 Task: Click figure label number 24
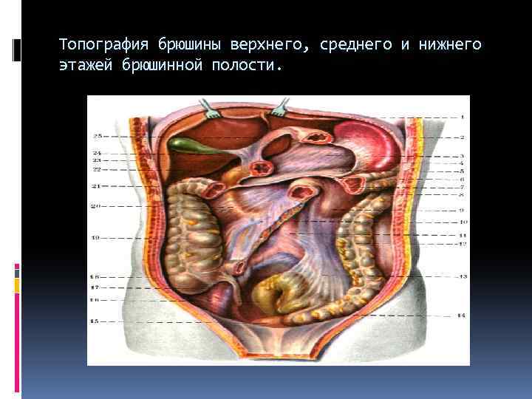98,154
